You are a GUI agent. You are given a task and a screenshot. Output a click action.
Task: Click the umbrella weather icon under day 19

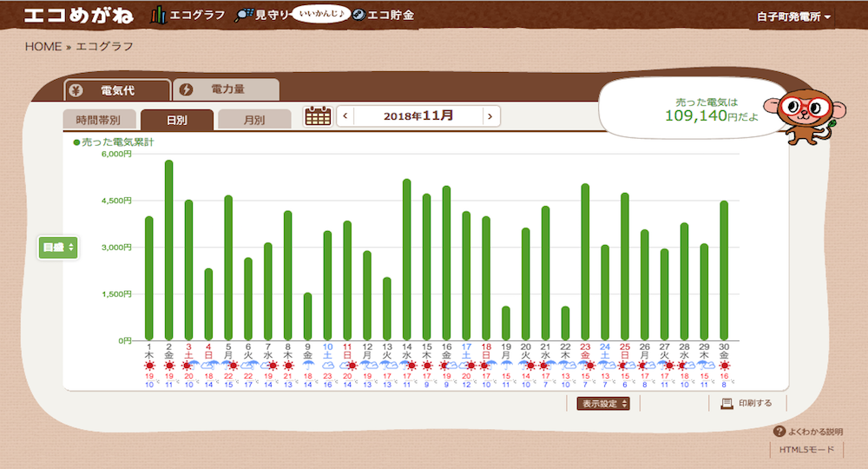click(x=506, y=366)
